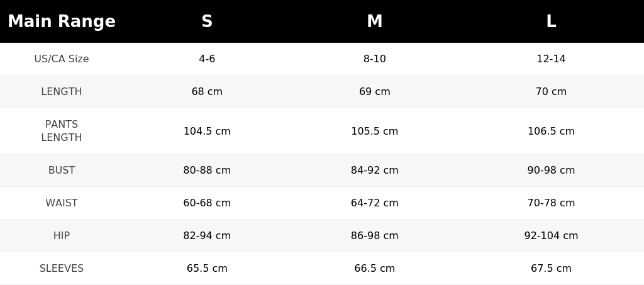
Task: Click the 8-10 US/CA size cell
Action: (x=375, y=59)
